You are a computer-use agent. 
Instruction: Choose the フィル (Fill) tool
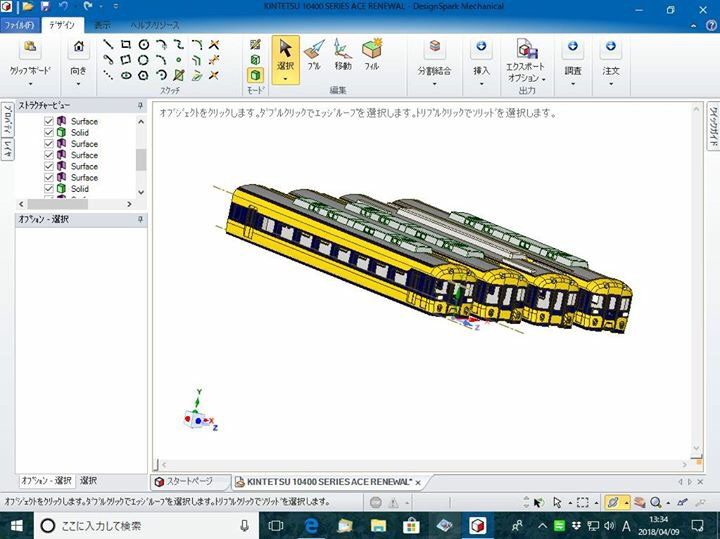(x=372, y=55)
